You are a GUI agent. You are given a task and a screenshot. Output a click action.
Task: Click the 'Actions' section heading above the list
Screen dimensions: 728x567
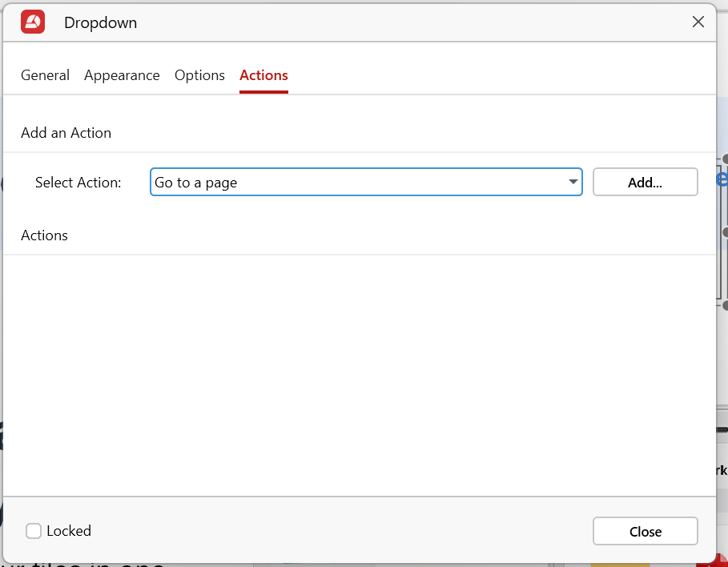44,235
